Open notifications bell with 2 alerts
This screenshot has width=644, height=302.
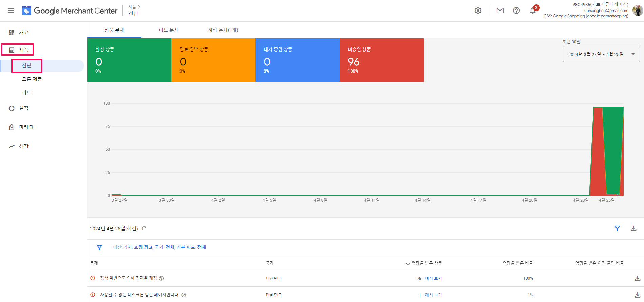(x=533, y=11)
